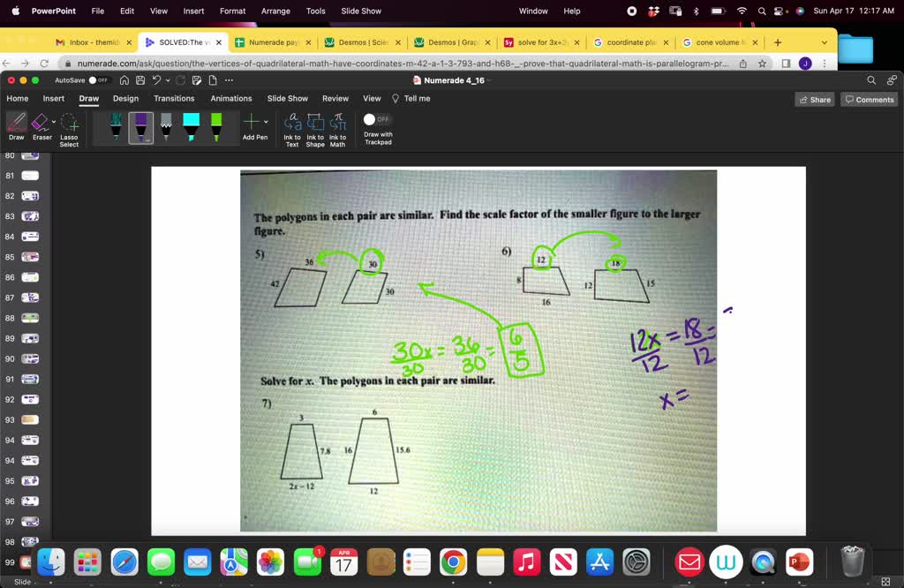Open the Chrome tabs dropdown chevron
The image size is (904, 588).
[x=823, y=41]
